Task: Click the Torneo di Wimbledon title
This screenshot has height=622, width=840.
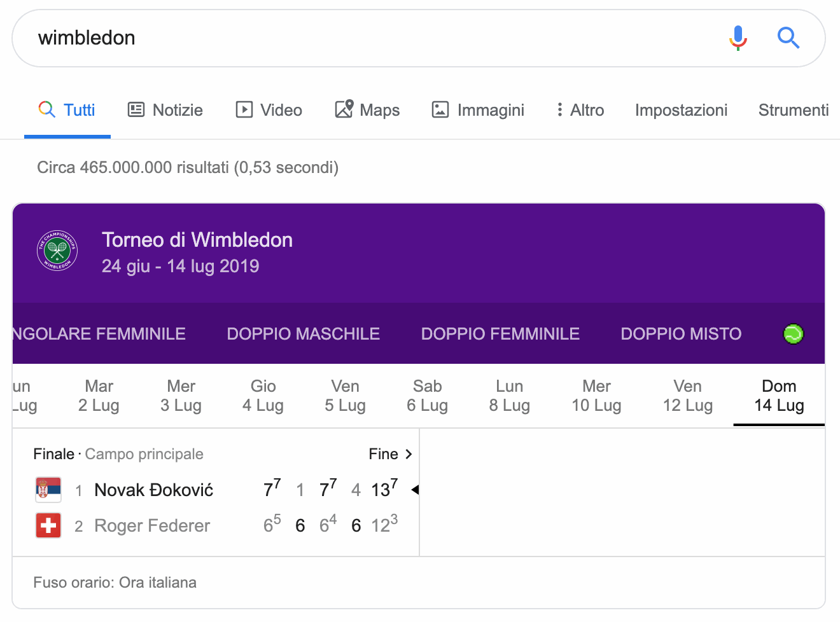Action: point(197,240)
